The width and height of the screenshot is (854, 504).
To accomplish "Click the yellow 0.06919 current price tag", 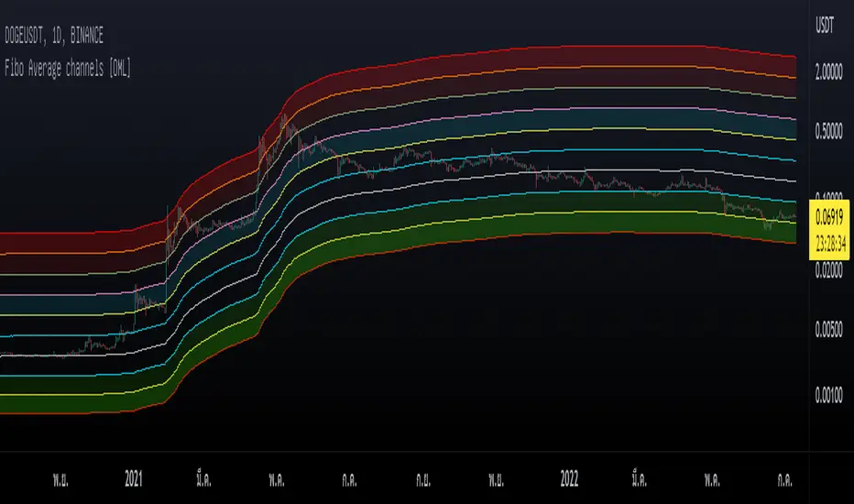I will 829,218.
